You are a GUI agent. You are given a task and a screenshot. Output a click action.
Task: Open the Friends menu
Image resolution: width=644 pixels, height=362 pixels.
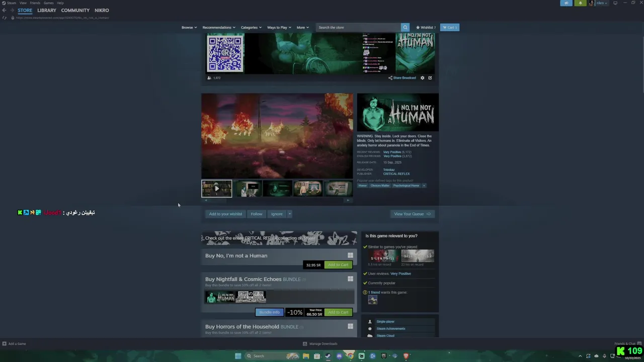tap(35, 3)
